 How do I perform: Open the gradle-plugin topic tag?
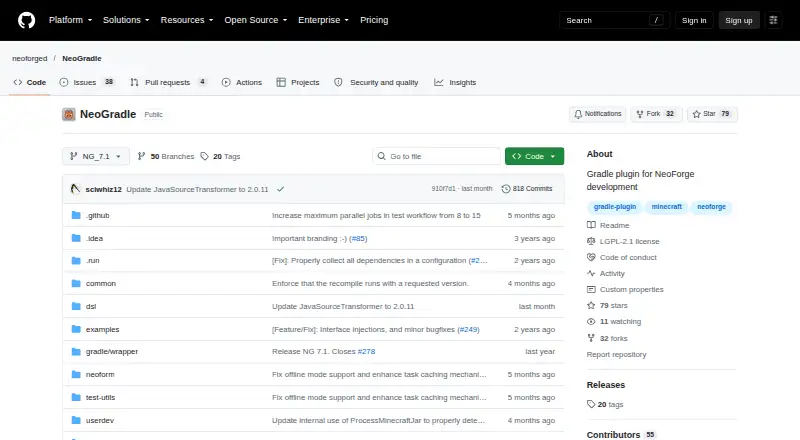[615, 207]
